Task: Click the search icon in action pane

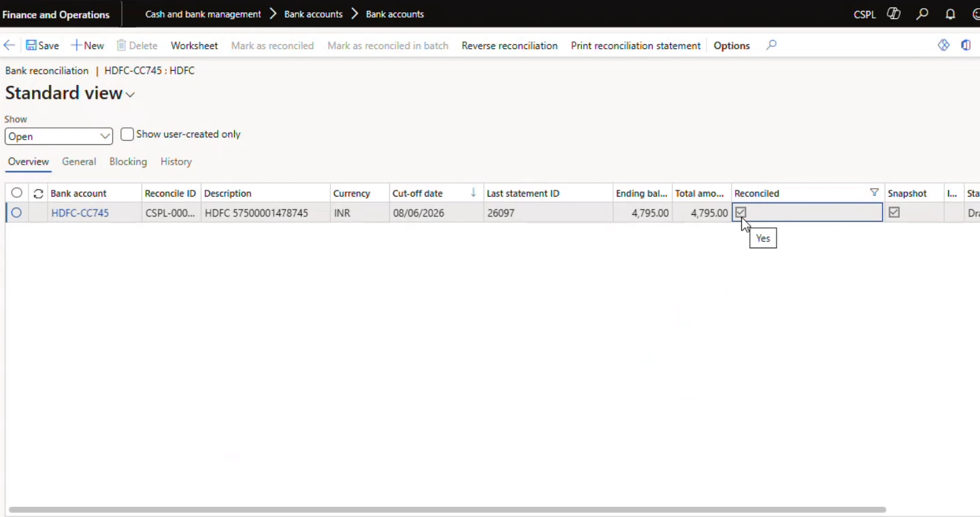Action: 771,46
